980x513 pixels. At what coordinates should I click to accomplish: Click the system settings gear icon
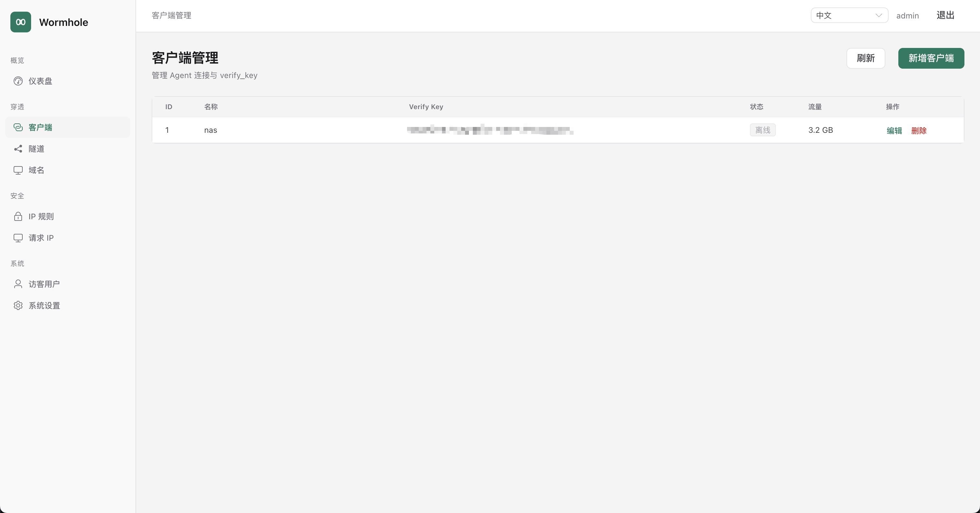pyautogui.click(x=18, y=305)
